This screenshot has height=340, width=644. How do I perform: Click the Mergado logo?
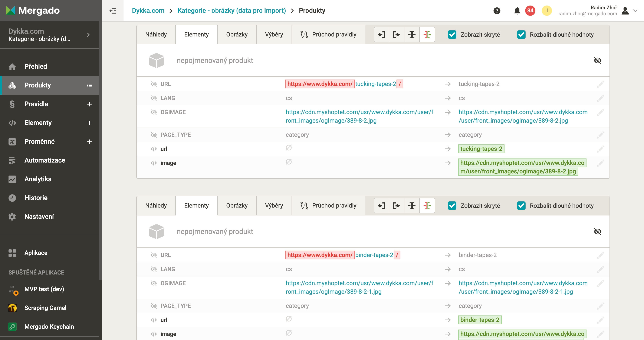(x=33, y=10)
